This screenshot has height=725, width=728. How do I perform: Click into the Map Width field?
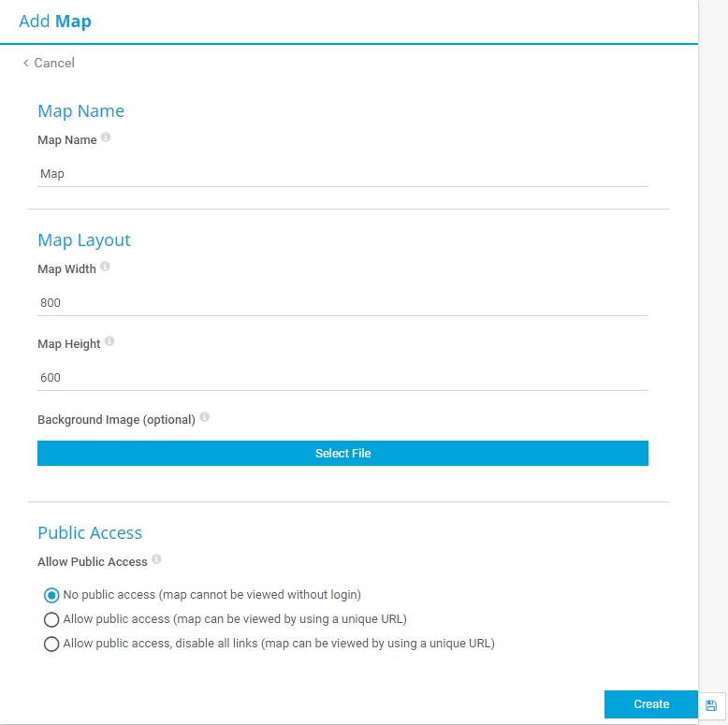tap(342, 303)
